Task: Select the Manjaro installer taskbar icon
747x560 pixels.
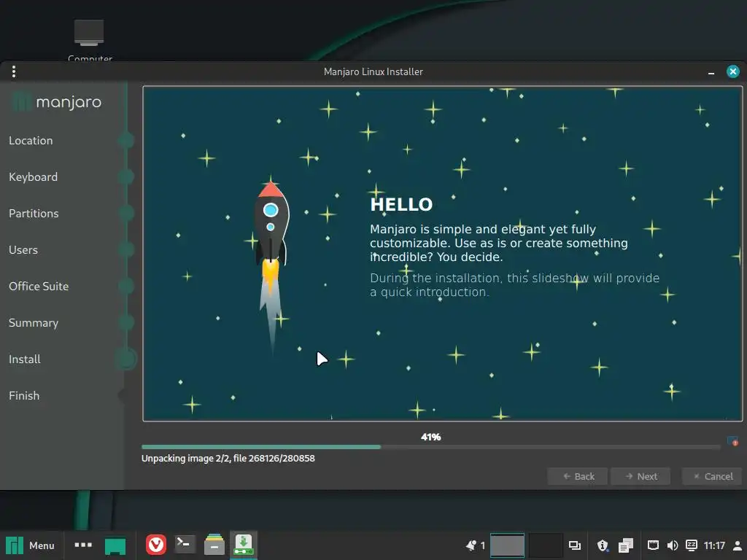Action: 244,545
